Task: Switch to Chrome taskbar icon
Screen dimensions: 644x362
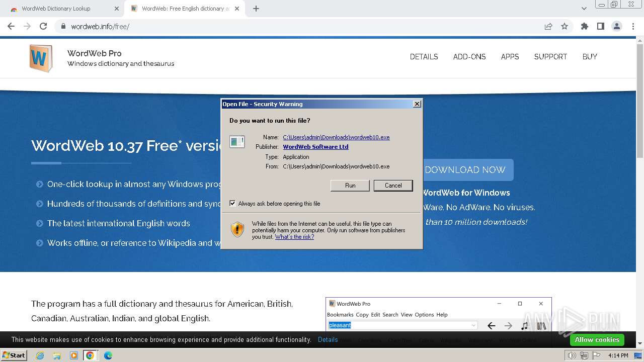Action: click(x=90, y=355)
